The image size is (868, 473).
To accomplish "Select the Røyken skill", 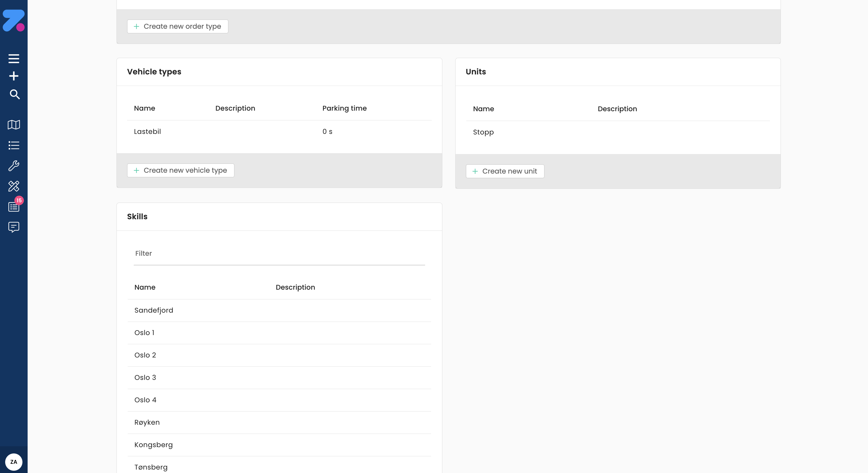I will 147,422.
